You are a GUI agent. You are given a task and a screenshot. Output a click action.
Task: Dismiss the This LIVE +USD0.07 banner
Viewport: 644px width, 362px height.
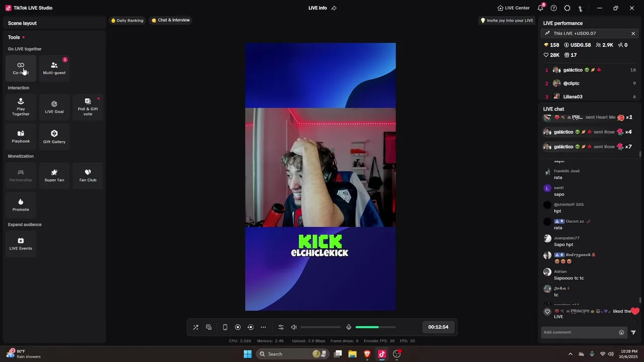click(633, 33)
